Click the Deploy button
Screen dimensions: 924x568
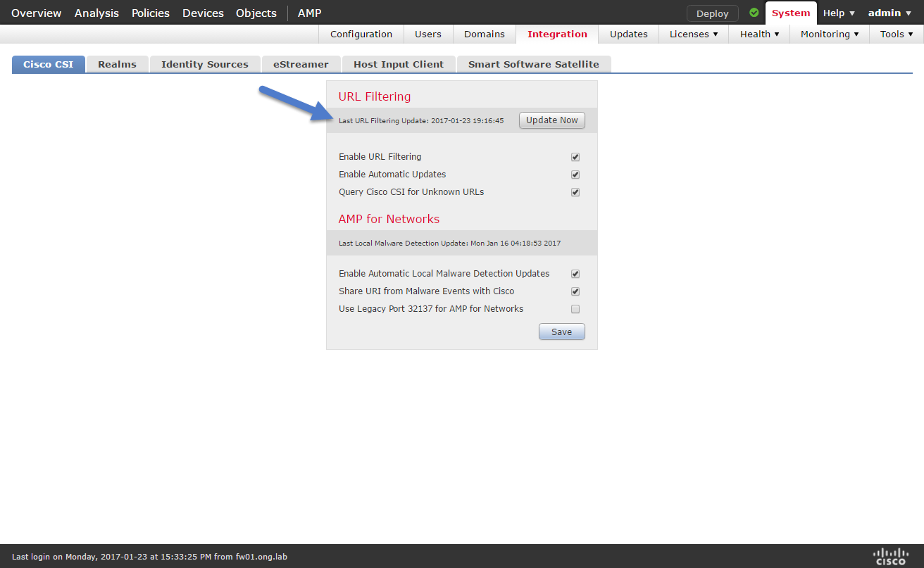[713, 13]
